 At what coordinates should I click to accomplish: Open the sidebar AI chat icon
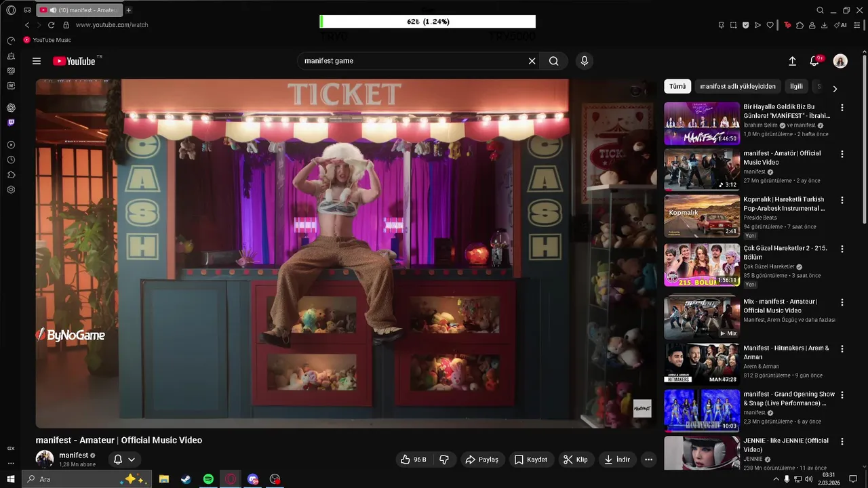(x=11, y=108)
